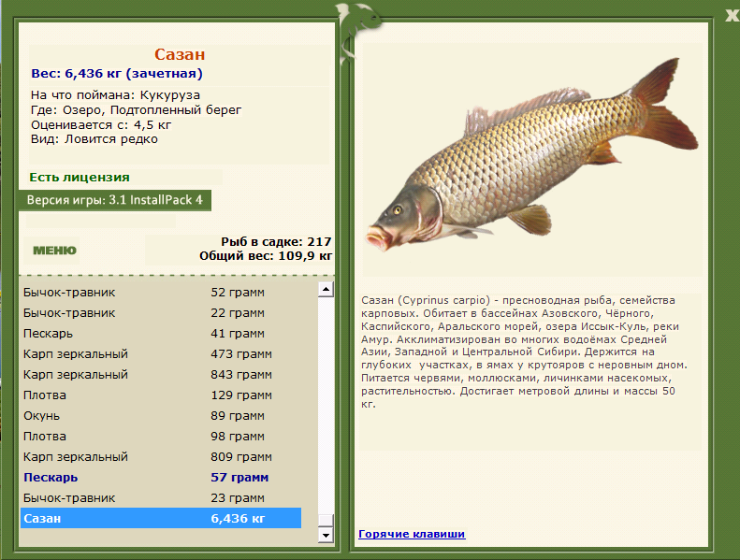The width and height of the screenshot is (740, 560).
Task: Click На что поймана: Кукуруза line
Action: (116, 95)
